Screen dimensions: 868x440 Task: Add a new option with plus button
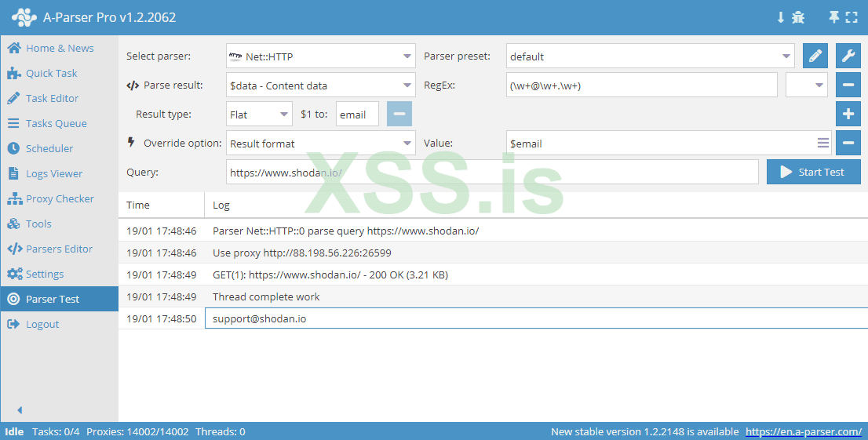click(848, 114)
